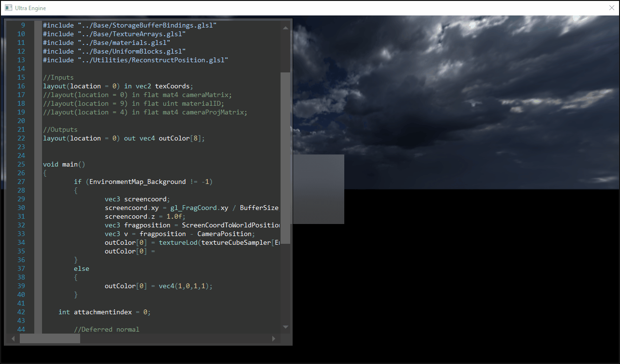Click the attachmentindex variable declaration
The height and width of the screenshot is (364, 620).
pyautogui.click(x=104, y=312)
